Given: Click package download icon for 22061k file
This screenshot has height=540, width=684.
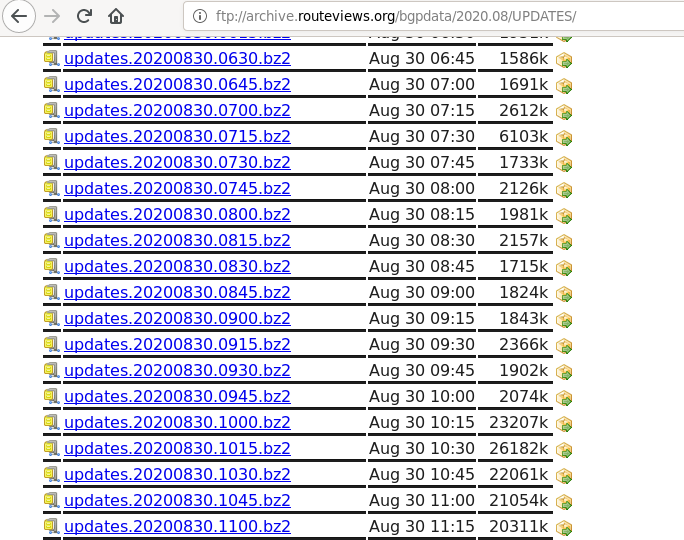Looking at the screenshot, I should [x=564, y=476].
